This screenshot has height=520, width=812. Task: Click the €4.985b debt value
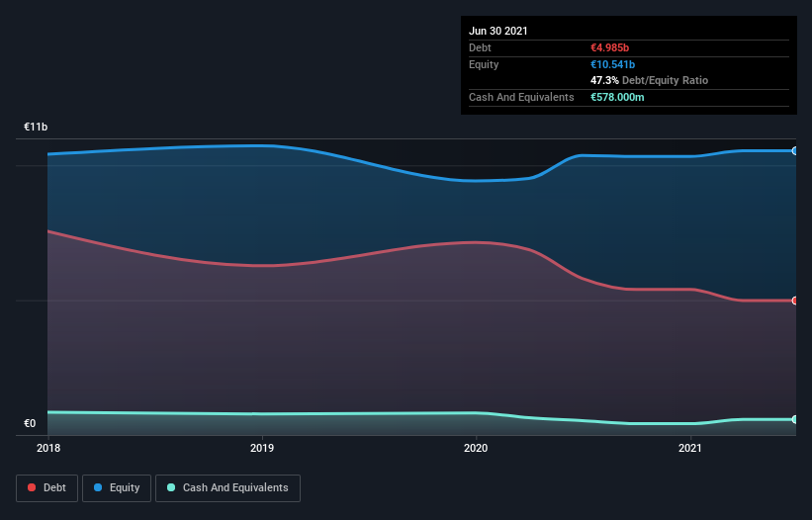(609, 47)
